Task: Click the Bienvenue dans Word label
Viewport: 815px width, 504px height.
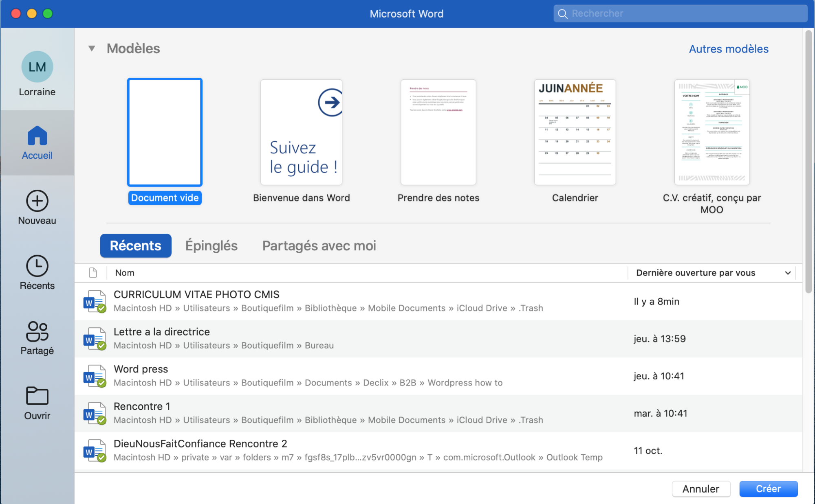Action: click(302, 198)
